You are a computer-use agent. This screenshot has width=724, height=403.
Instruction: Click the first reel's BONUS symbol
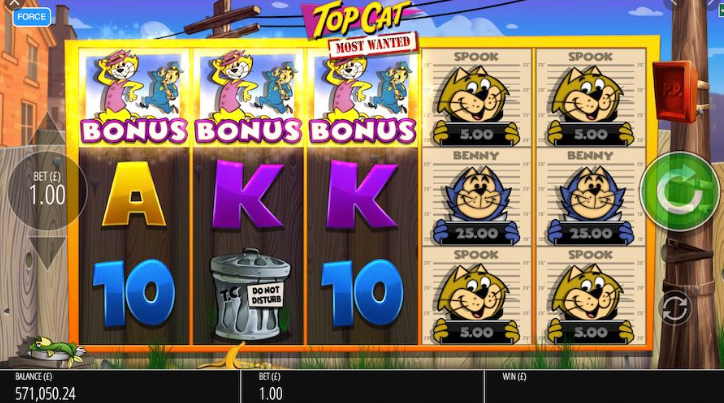pyautogui.click(x=134, y=97)
